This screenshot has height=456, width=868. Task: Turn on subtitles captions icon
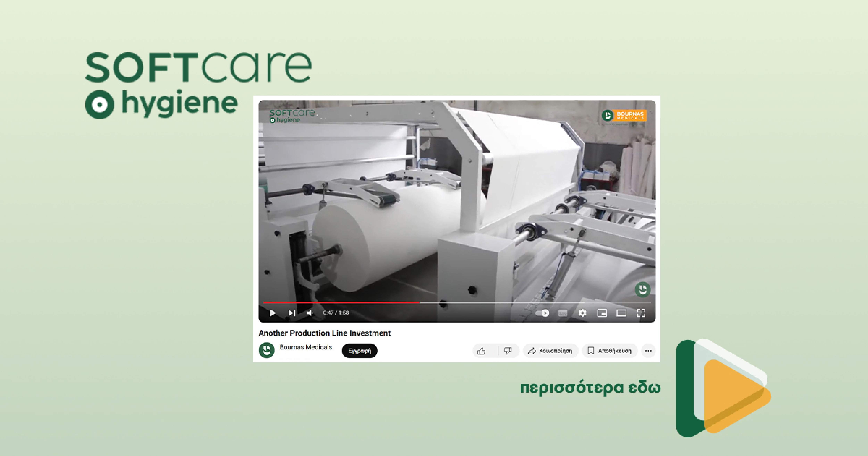click(563, 313)
